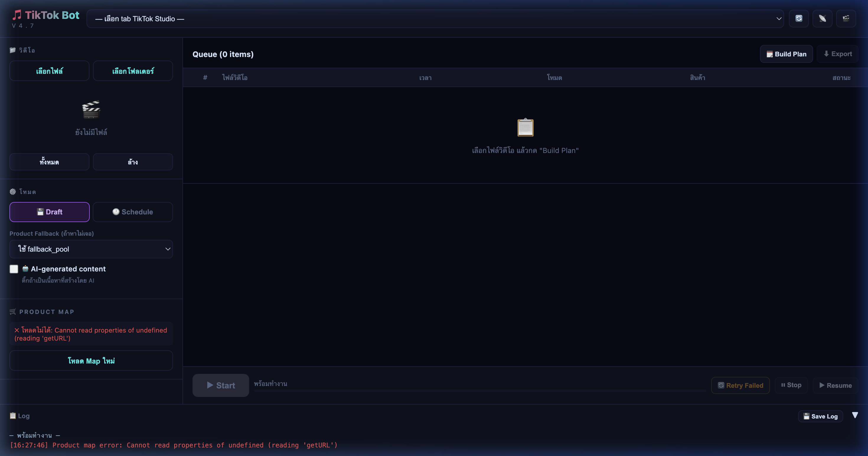Click the Retry Failed button

[740, 385]
